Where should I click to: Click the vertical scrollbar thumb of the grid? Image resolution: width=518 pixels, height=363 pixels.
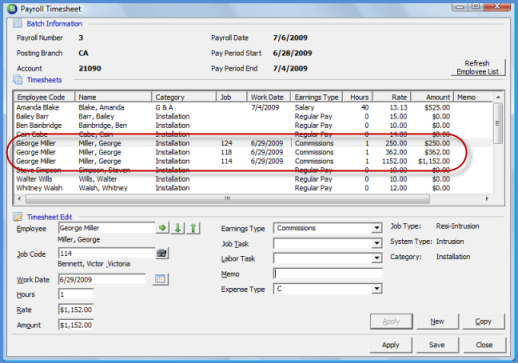[498, 123]
